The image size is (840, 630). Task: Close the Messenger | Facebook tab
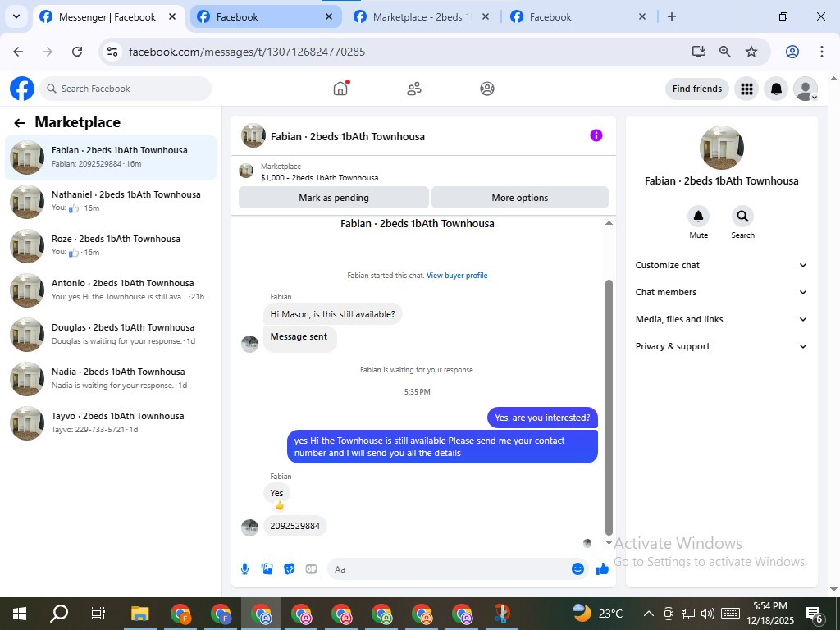172,16
